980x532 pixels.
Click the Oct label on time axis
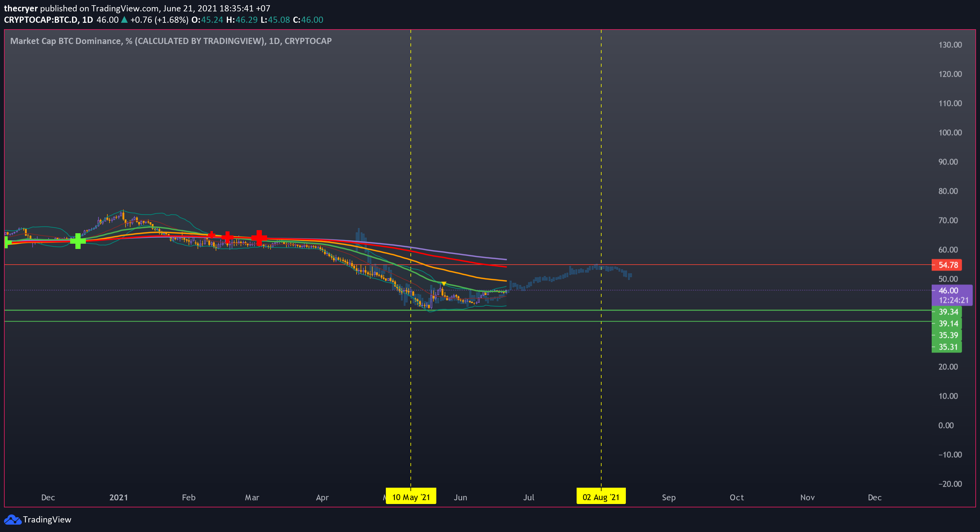click(737, 497)
